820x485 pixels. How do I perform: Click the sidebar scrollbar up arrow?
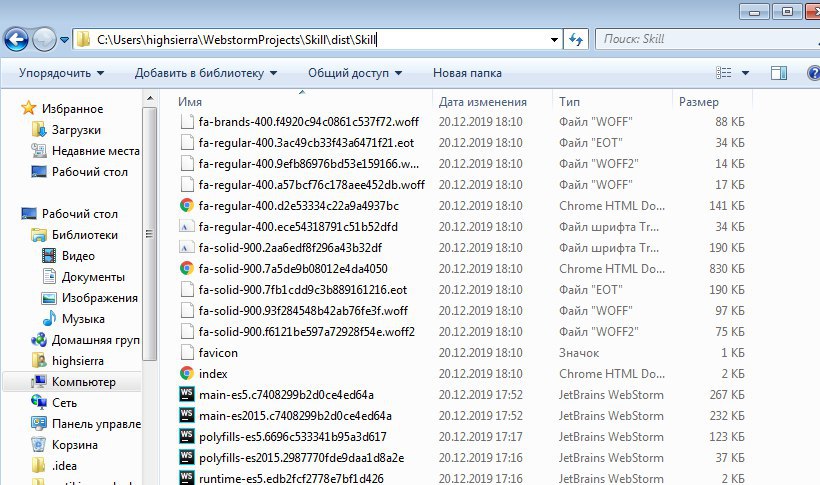(150, 98)
